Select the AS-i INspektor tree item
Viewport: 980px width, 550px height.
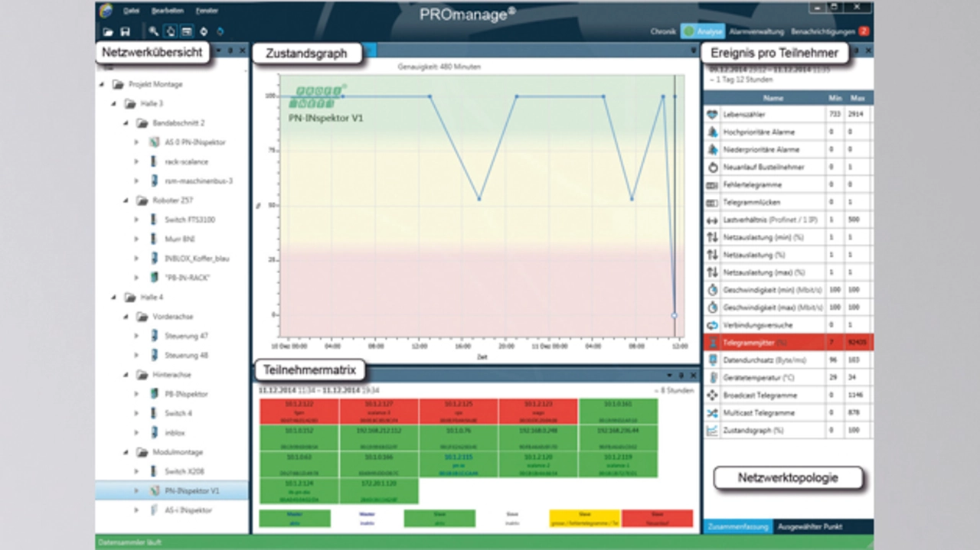(188, 509)
